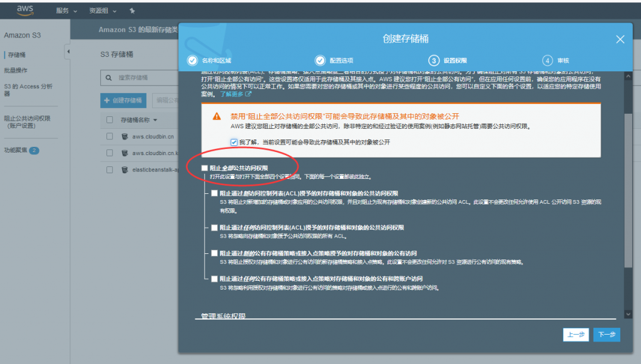The image size is (641, 364).
Task: Click the 创建存储桶 button
Action: [123, 101]
